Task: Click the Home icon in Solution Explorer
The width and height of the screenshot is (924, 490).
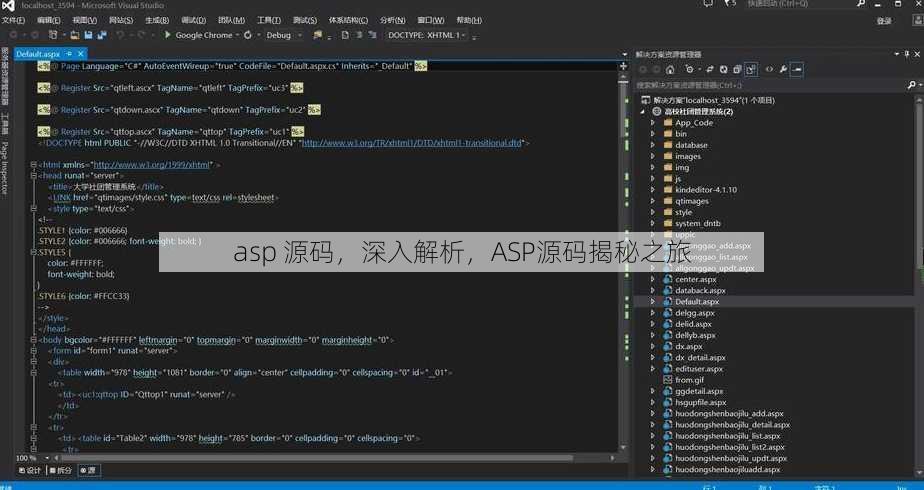Action: [670, 69]
